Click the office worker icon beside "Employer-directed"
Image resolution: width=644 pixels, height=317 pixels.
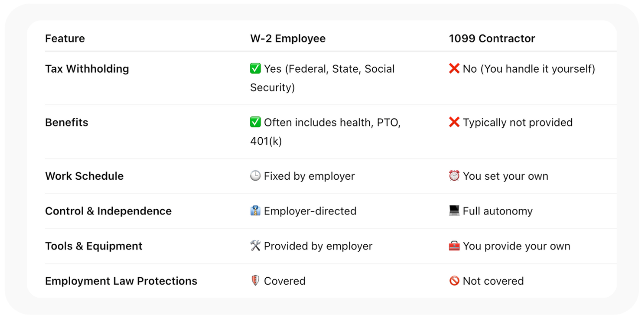pyautogui.click(x=255, y=211)
